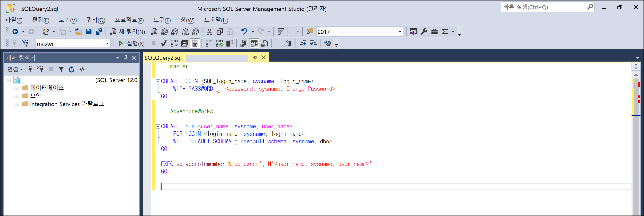This screenshot has height=216, width=644.
Task: Toggle include actual execution plan
Action: coord(209,43)
